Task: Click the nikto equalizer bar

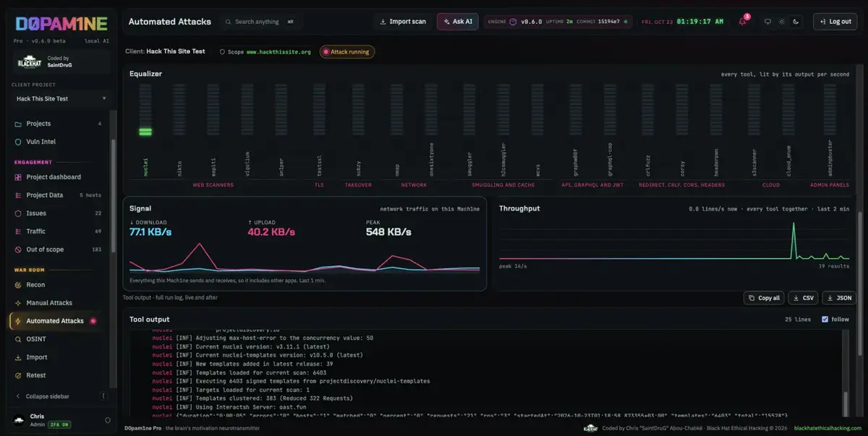Action: coord(179,111)
